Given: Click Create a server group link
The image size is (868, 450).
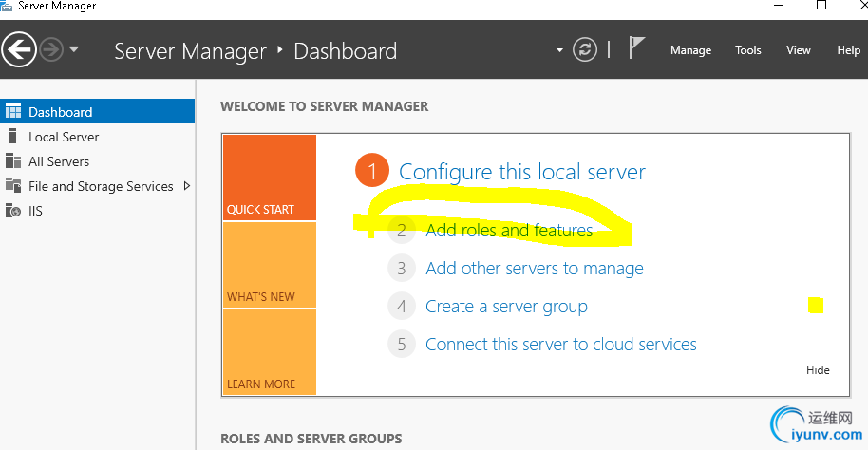Looking at the screenshot, I should tap(506, 307).
